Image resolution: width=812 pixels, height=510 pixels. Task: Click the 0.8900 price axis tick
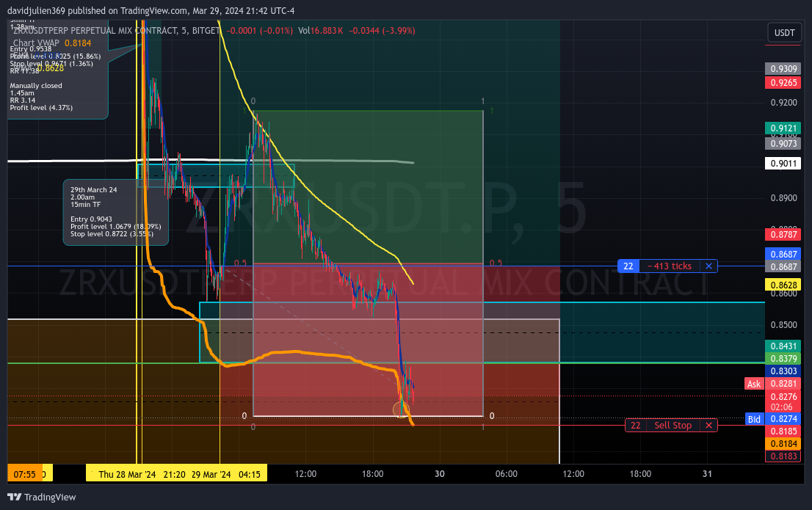[x=783, y=198]
